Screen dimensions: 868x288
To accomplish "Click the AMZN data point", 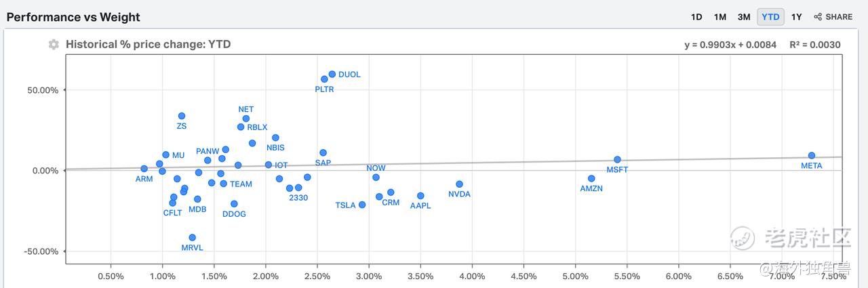I will (591, 179).
